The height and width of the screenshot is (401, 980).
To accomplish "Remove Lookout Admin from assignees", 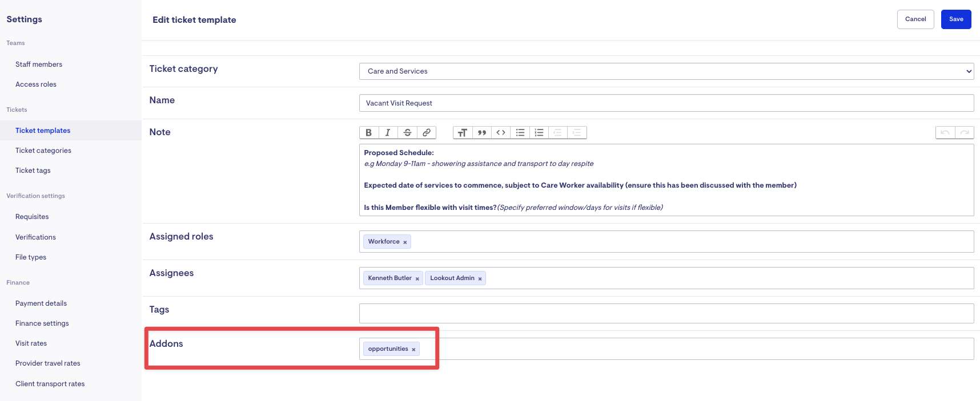I will (x=480, y=279).
